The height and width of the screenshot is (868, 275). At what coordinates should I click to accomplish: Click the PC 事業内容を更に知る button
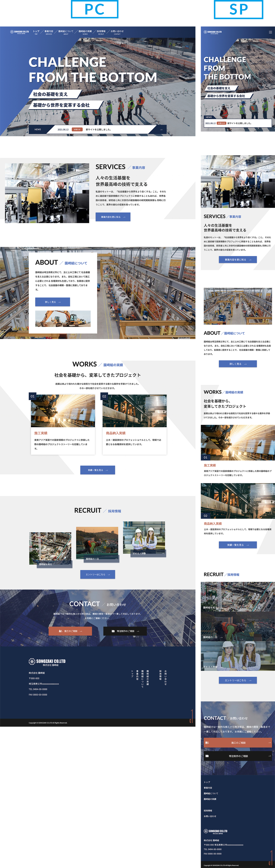[113, 217]
